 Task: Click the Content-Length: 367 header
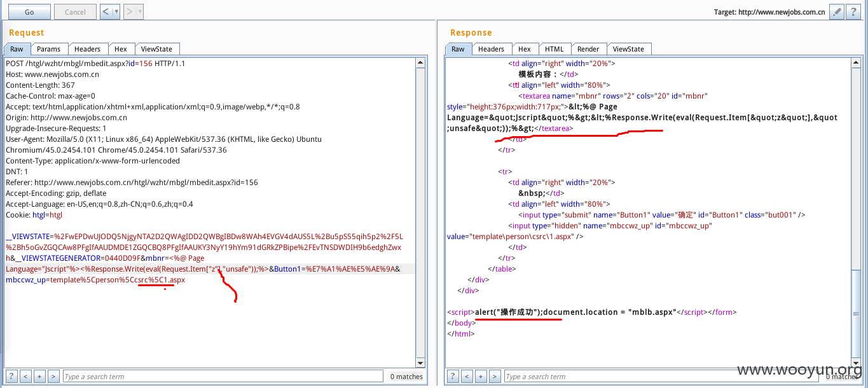40,85
